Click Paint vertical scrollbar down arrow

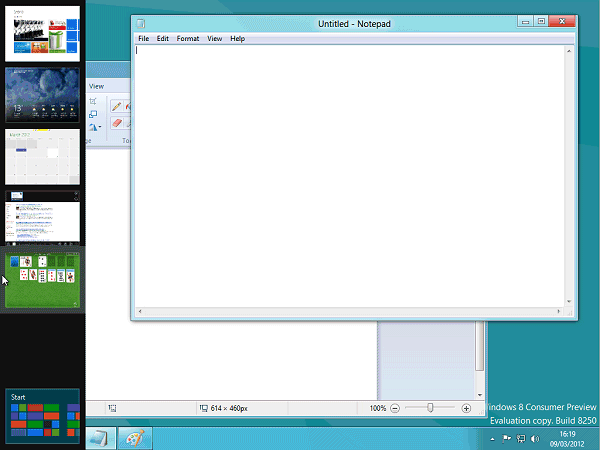(x=480, y=395)
